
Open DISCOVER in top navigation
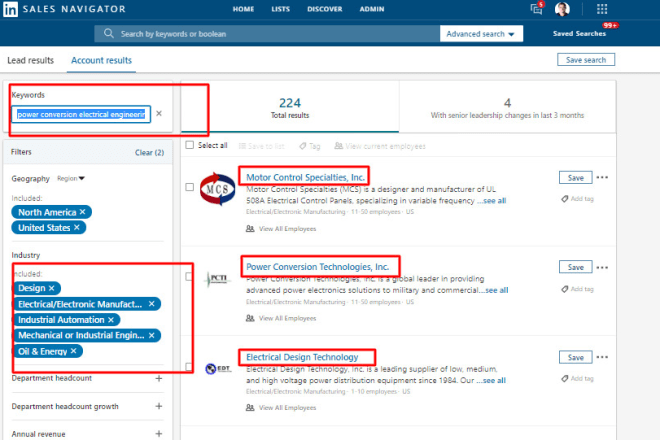click(325, 9)
